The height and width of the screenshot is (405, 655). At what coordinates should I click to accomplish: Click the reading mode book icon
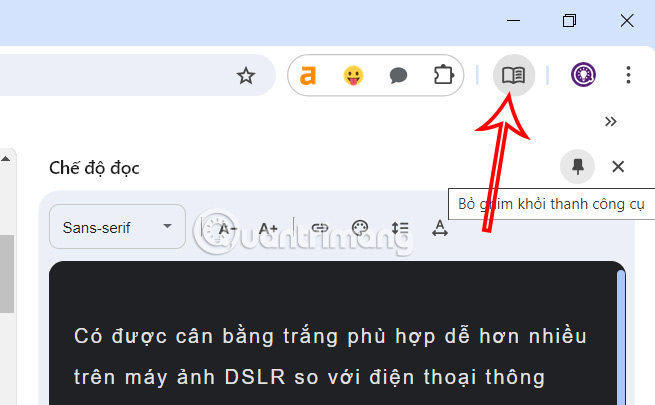(x=514, y=75)
